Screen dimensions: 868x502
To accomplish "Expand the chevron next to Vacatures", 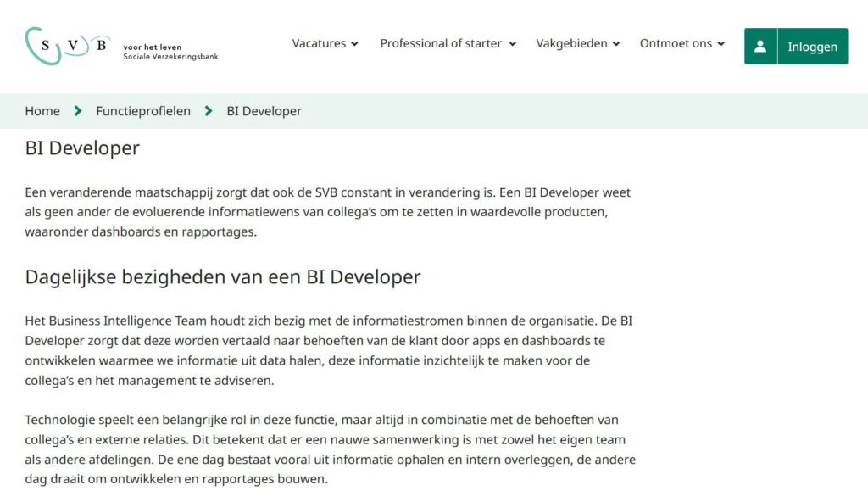I will click(354, 44).
